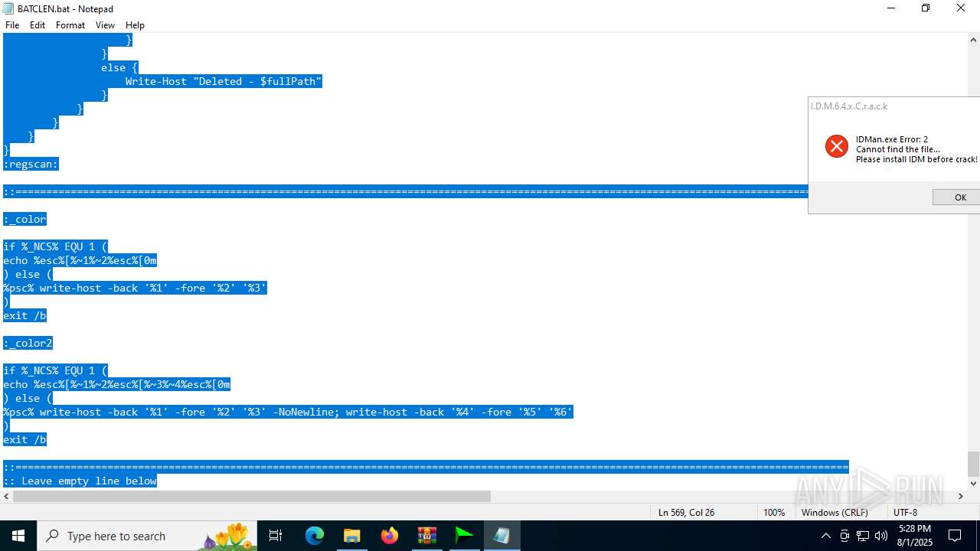This screenshot has height=551, width=980.
Task: Open the Help menu
Action: coord(135,25)
